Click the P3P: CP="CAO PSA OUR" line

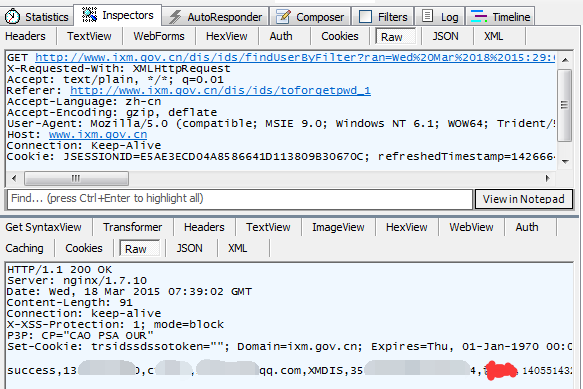click(80, 335)
